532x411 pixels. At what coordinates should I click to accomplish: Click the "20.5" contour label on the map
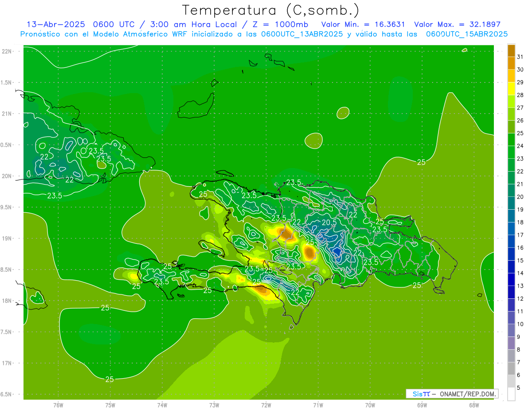tap(329, 222)
